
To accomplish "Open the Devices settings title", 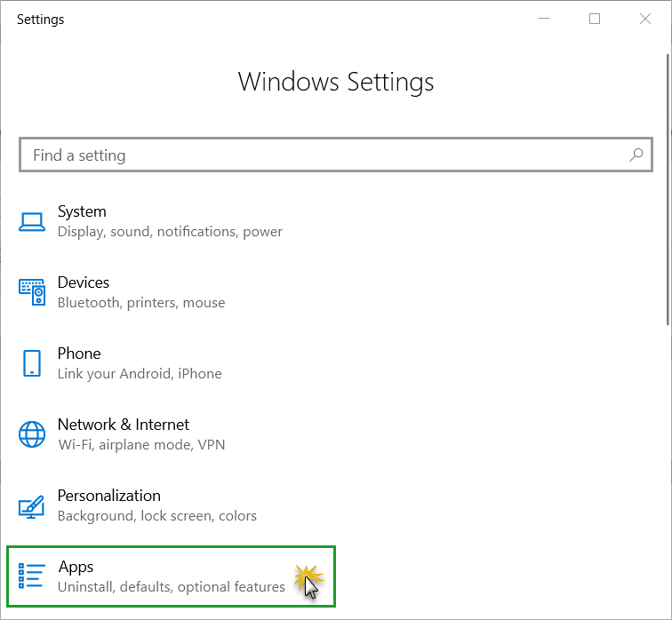I will [x=84, y=282].
